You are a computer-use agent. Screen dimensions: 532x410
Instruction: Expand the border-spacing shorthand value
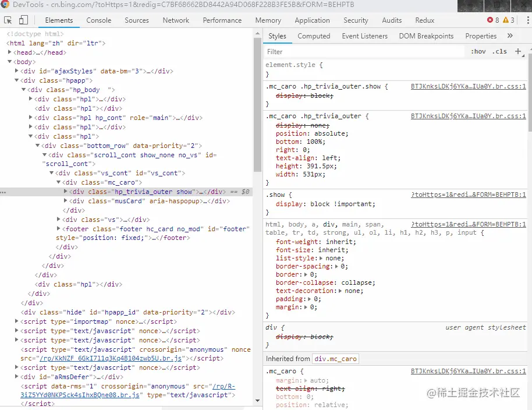(336, 266)
